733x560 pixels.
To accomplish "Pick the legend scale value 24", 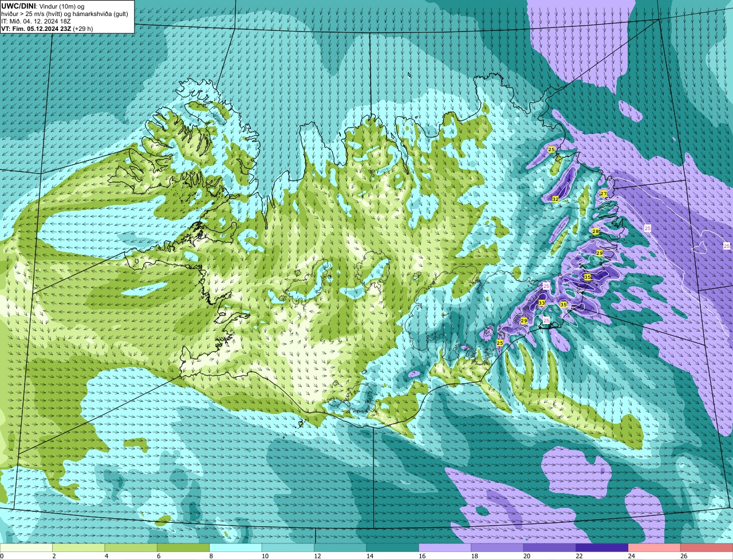I will 631,556.
